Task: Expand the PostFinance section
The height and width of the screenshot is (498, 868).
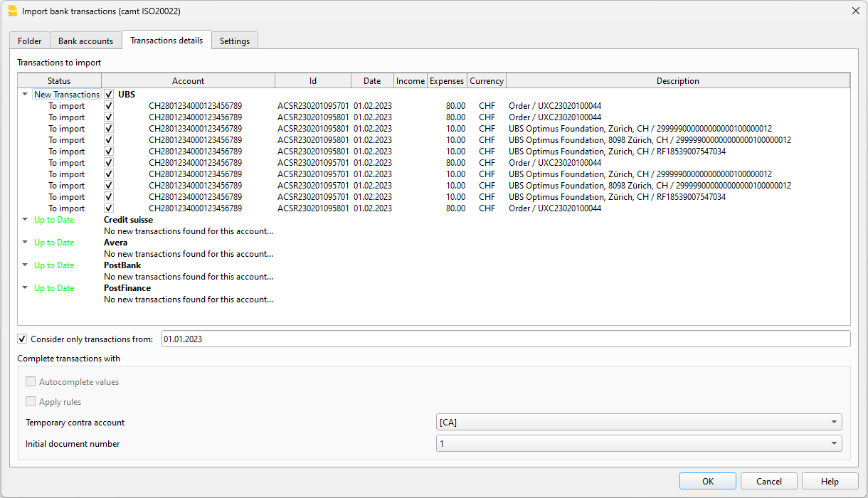Action: pos(25,288)
